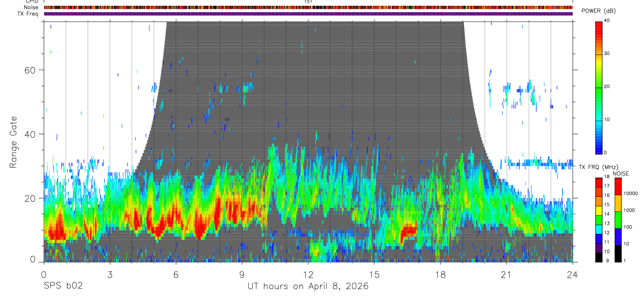Click the '11' label on TX FRQ scale

(607, 243)
